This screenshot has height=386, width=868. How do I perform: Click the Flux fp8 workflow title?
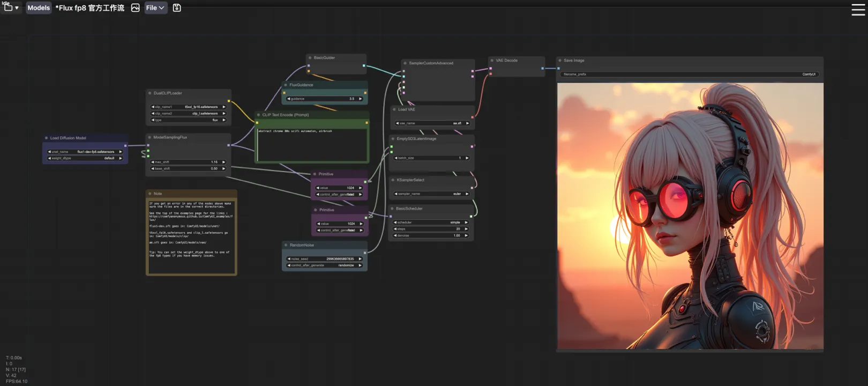(x=89, y=8)
